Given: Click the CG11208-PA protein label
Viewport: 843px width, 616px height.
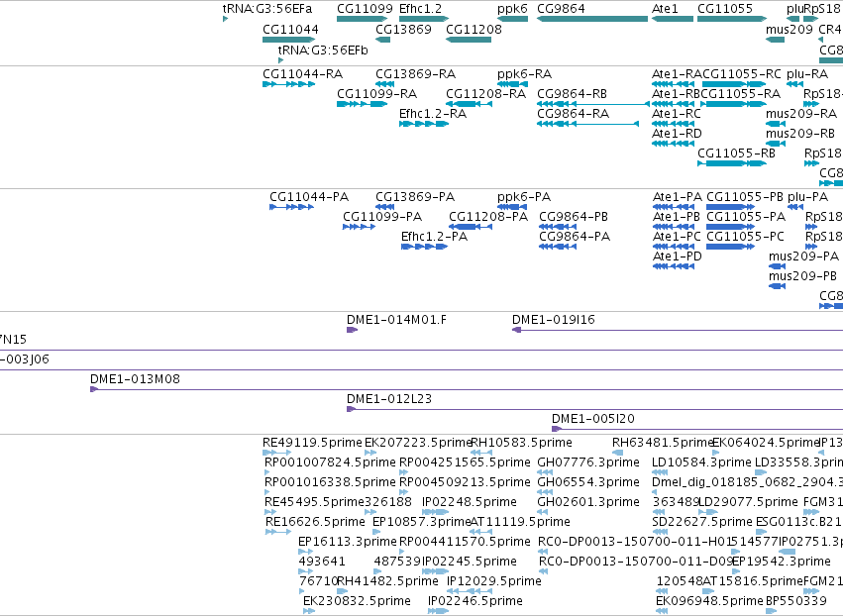Looking at the screenshot, I should (488, 217).
